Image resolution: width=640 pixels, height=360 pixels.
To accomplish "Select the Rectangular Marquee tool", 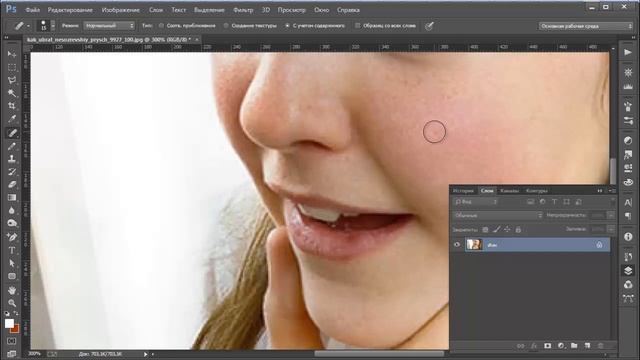I will 12,67.
